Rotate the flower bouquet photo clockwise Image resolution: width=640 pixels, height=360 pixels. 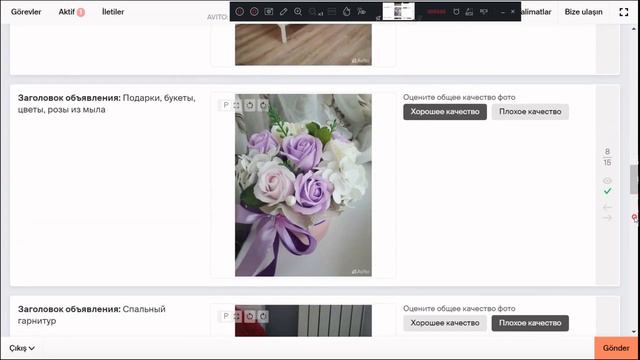click(x=263, y=105)
